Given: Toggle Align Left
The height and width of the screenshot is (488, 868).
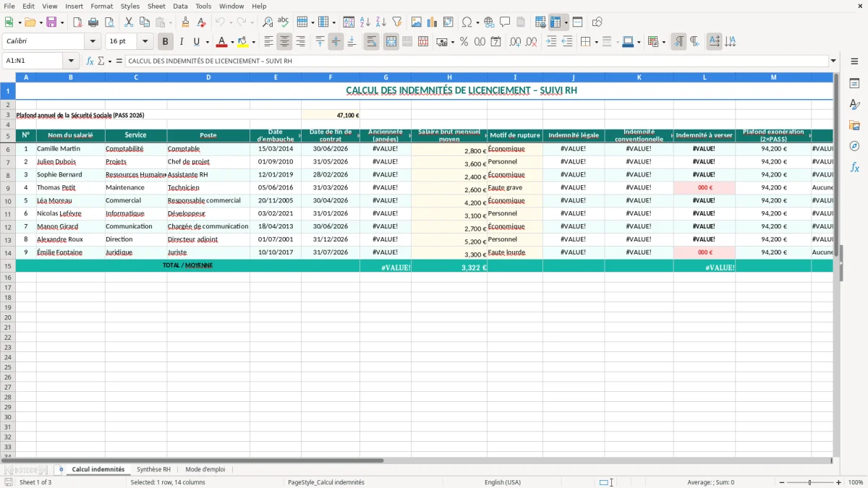Looking at the screenshot, I should tap(269, 42).
